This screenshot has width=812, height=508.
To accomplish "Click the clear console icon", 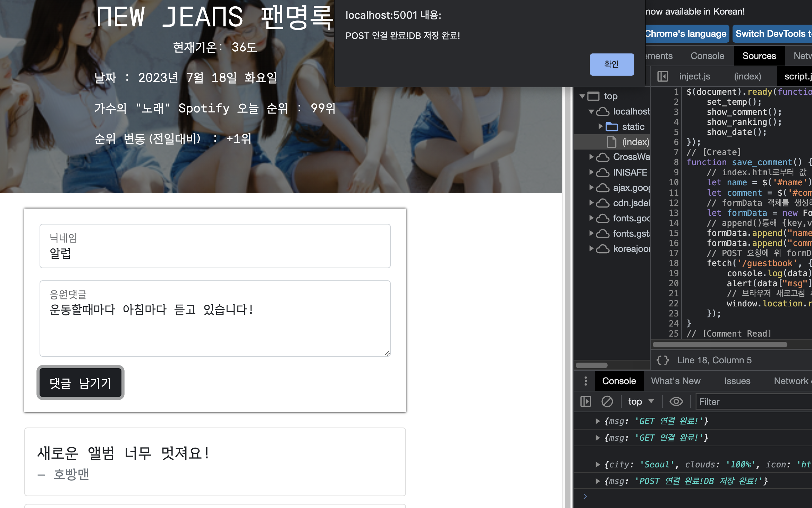I will [607, 401].
